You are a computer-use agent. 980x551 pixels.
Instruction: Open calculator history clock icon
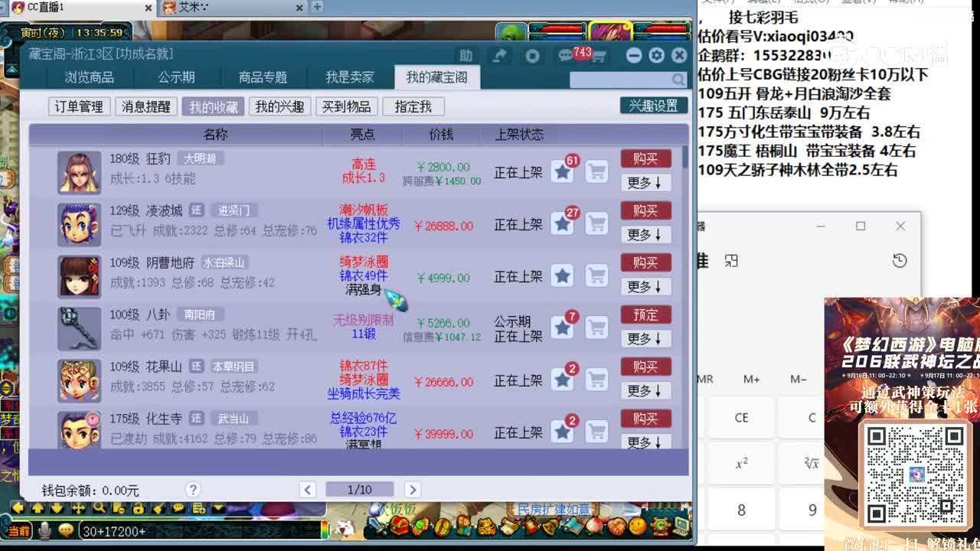click(x=900, y=261)
